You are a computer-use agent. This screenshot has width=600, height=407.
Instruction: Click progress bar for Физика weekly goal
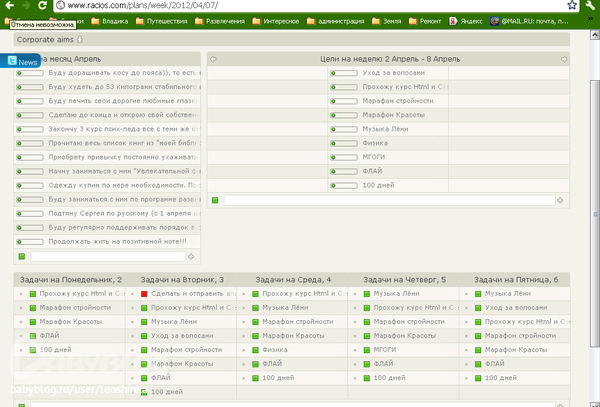[345, 143]
